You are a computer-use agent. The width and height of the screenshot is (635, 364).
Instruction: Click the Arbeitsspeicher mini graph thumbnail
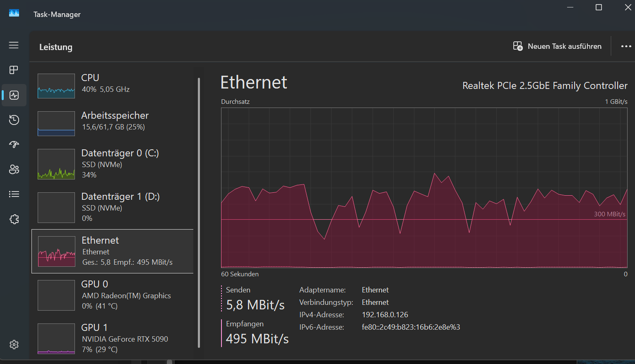[56, 124]
